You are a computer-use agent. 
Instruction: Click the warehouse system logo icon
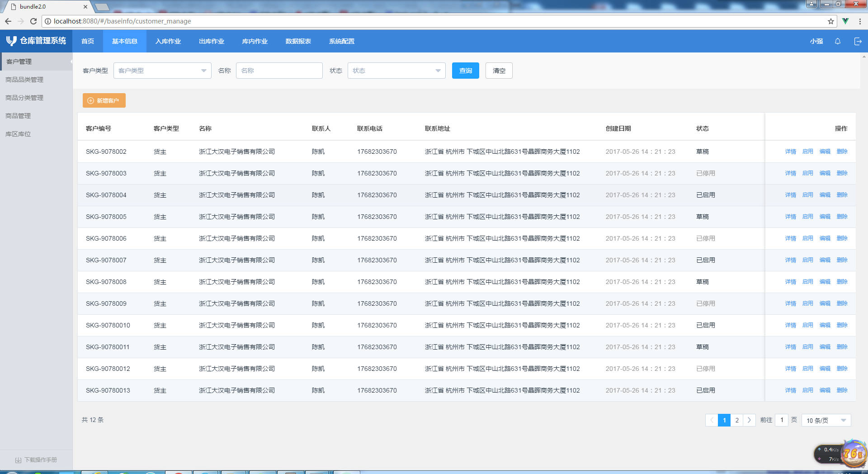point(11,41)
